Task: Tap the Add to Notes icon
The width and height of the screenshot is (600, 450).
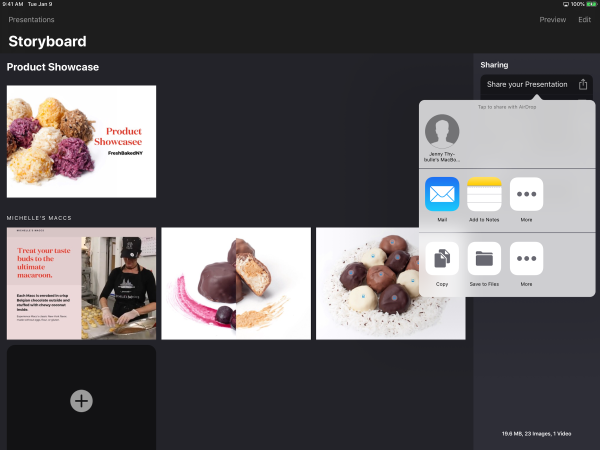Action: (x=484, y=194)
